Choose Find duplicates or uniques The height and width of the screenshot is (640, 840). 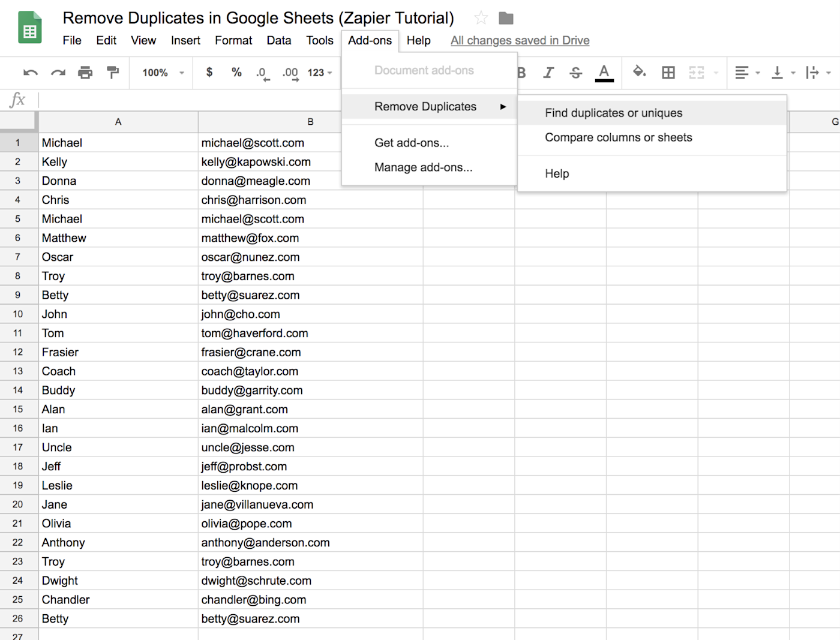coord(652,113)
